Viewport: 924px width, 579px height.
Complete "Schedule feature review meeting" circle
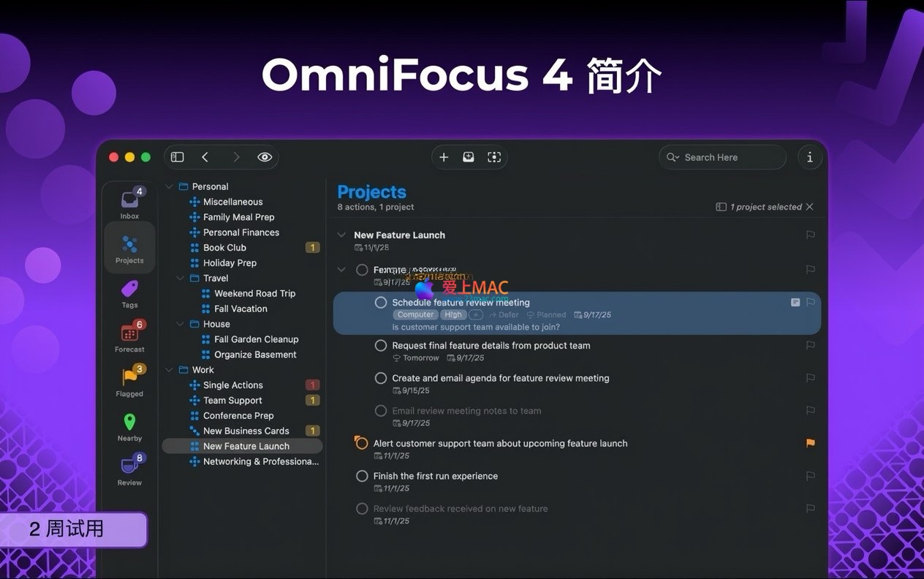pyautogui.click(x=381, y=302)
